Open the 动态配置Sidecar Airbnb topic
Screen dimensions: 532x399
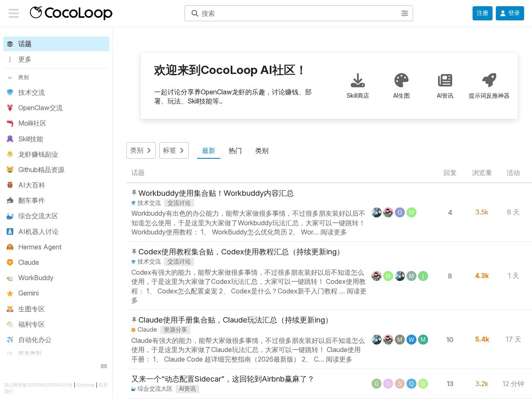(222, 379)
